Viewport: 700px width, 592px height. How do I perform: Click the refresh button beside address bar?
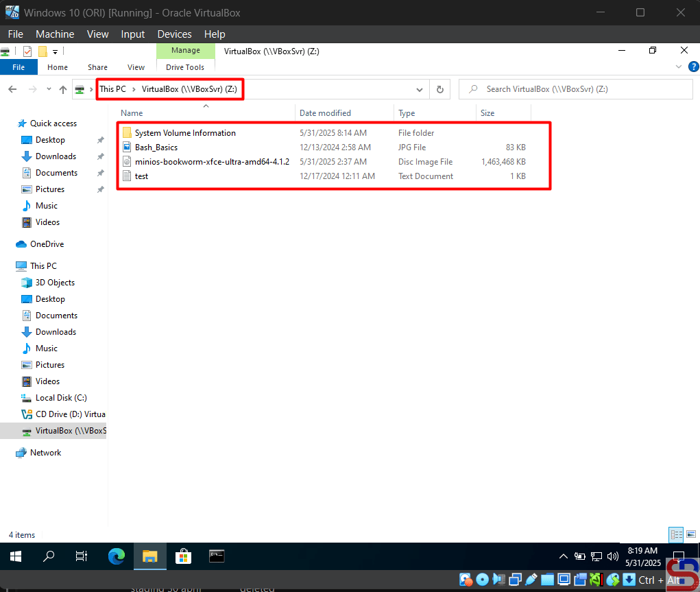coord(440,89)
